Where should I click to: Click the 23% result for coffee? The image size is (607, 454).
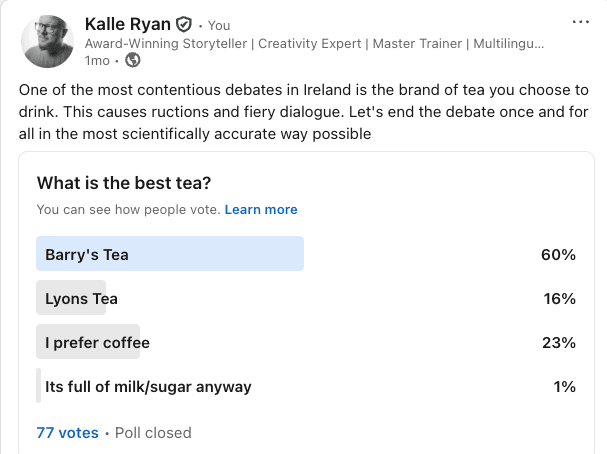(x=558, y=342)
